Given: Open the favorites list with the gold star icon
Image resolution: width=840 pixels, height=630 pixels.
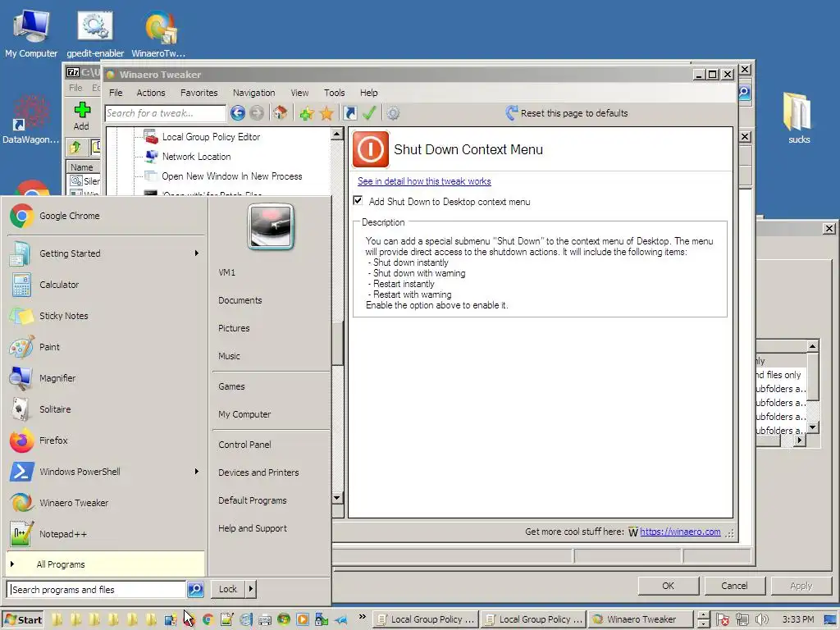Looking at the screenshot, I should tap(326, 113).
